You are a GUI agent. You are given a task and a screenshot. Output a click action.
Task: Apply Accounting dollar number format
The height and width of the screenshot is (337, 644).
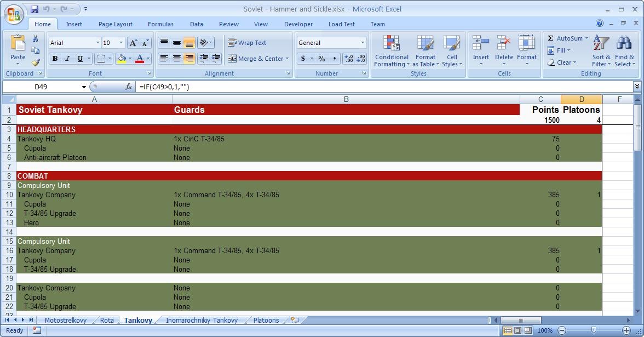(x=303, y=59)
